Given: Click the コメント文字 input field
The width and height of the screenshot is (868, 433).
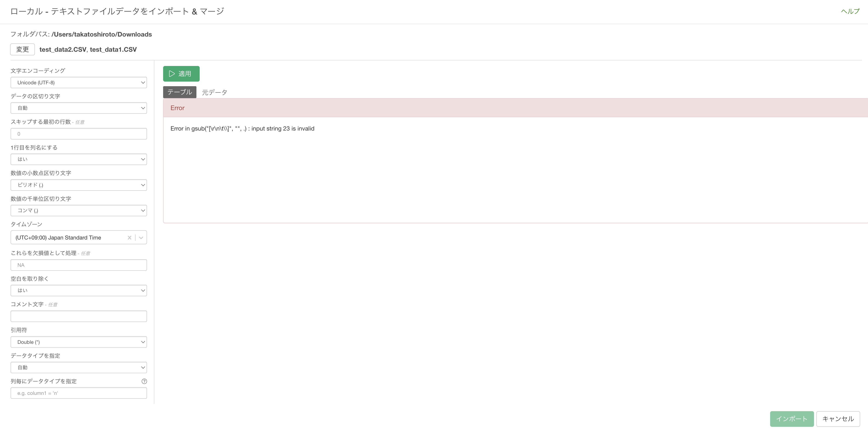Looking at the screenshot, I should (x=79, y=316).
